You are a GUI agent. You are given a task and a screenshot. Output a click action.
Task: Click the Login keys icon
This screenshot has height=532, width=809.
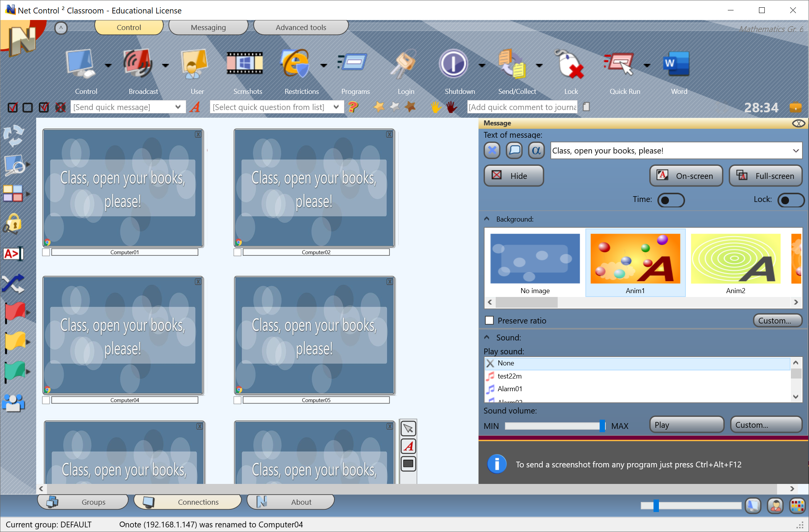click(x=403, y=63)
